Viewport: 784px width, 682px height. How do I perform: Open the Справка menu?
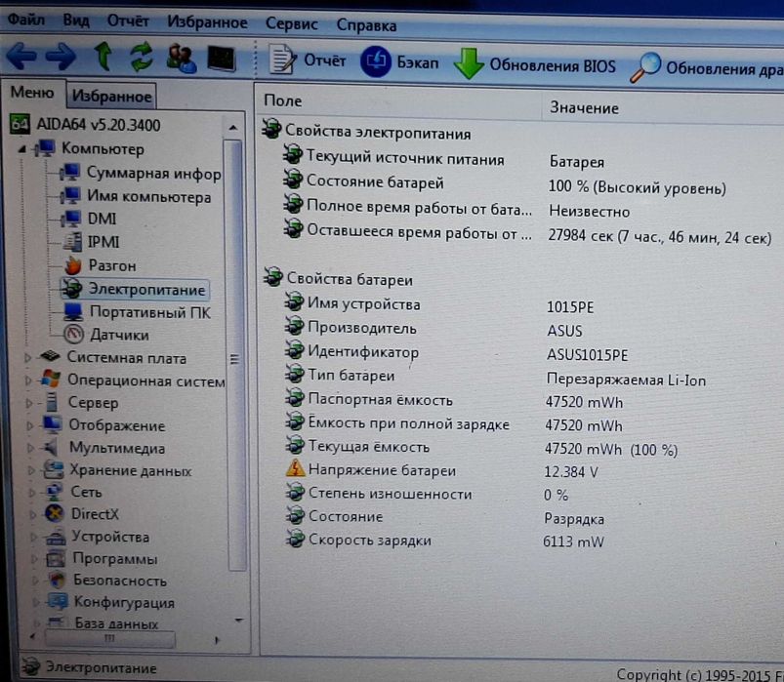[x=366, y=25]
